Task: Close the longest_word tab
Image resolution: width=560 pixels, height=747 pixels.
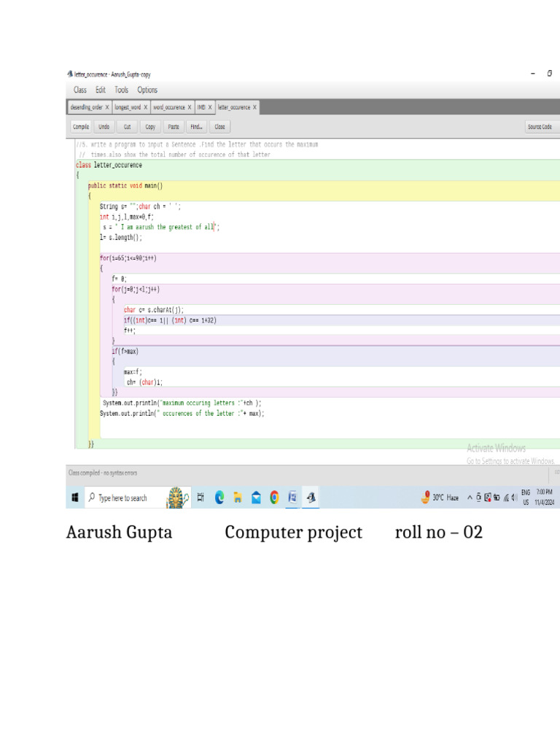Action: coord(145,107)
